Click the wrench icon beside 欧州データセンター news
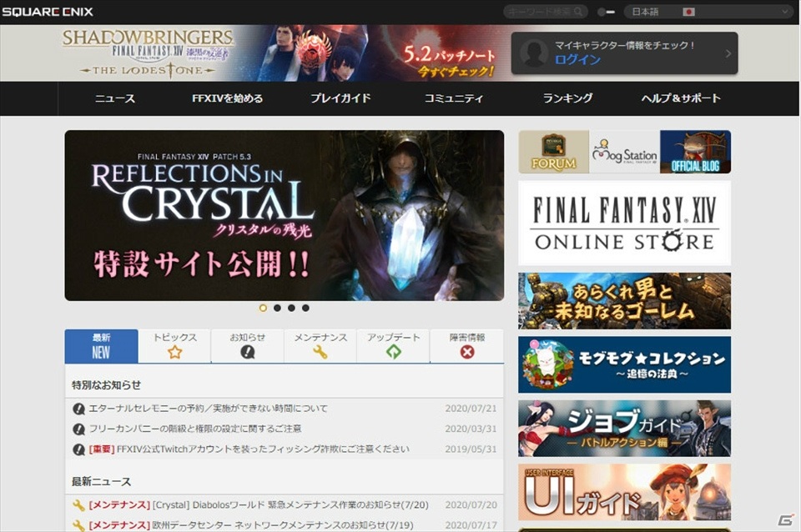The width and height of the screenshot is (801, 532). [78, 525]
